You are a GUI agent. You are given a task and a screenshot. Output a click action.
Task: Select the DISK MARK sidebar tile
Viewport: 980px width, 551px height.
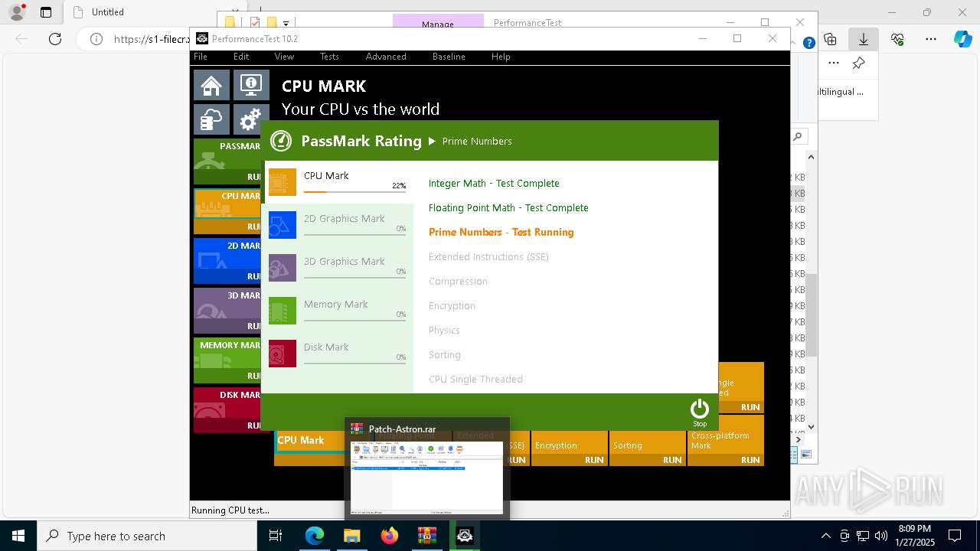[x=227, y=409]
